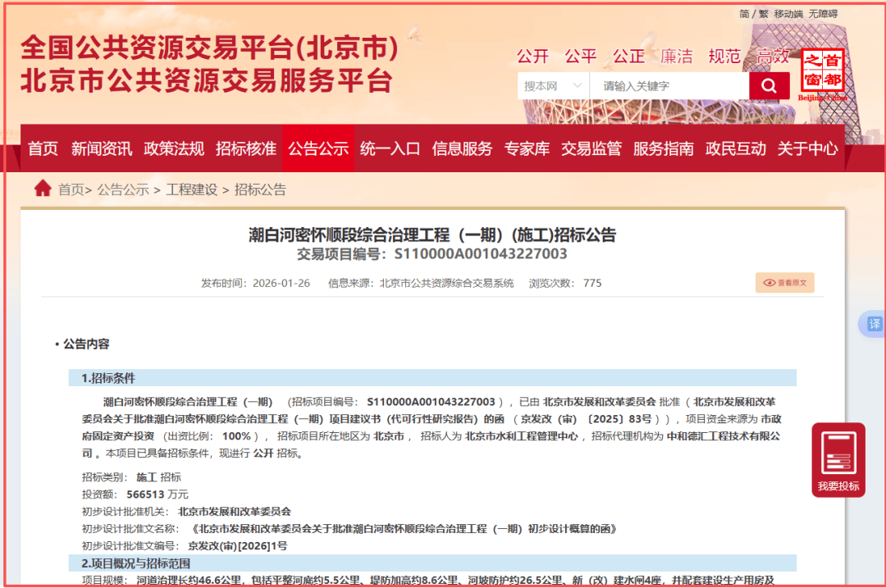Open the 首页 navigation tab
The image size is (886, 588).
pyautogui.click(x=43, y=148)
